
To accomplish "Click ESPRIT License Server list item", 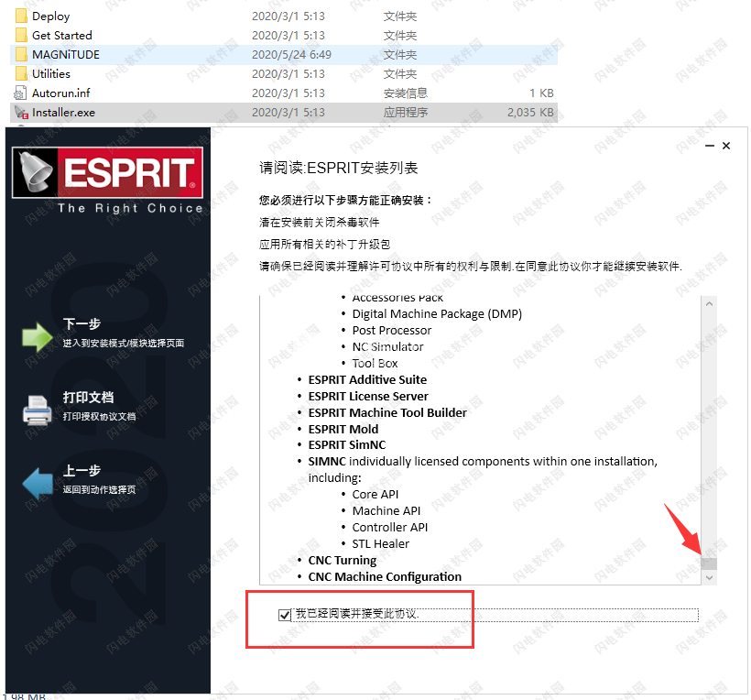I will pyautogui.click(x=368, y=396).
